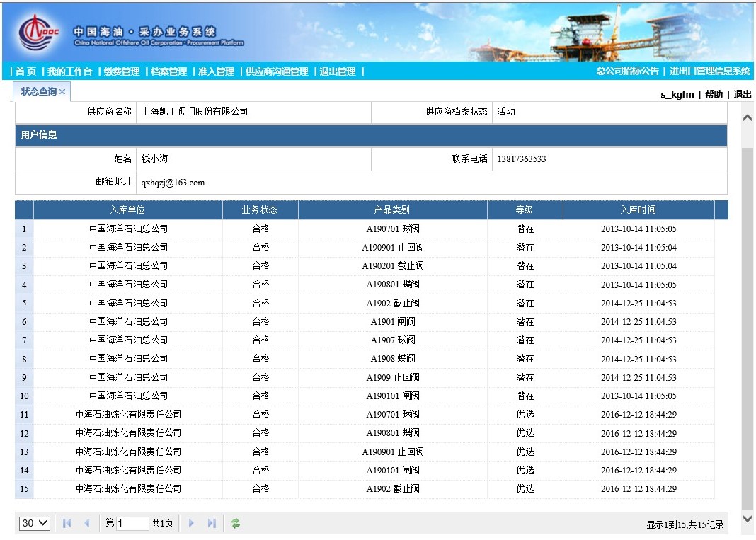Screen dimensions: 756x540
Task: Open the 档案管理 menu
Action: click(168, 71)
